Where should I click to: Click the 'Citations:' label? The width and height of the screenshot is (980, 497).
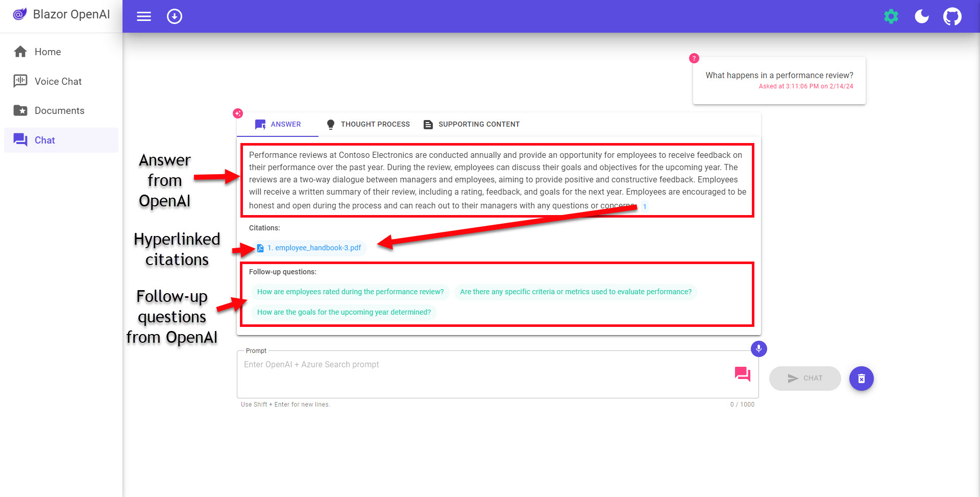264,228
